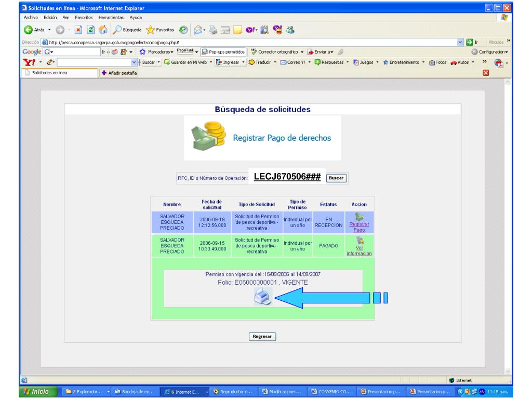Click the Respuestas toolbar button
Screen dimensions: 532x399
point(329,62)
